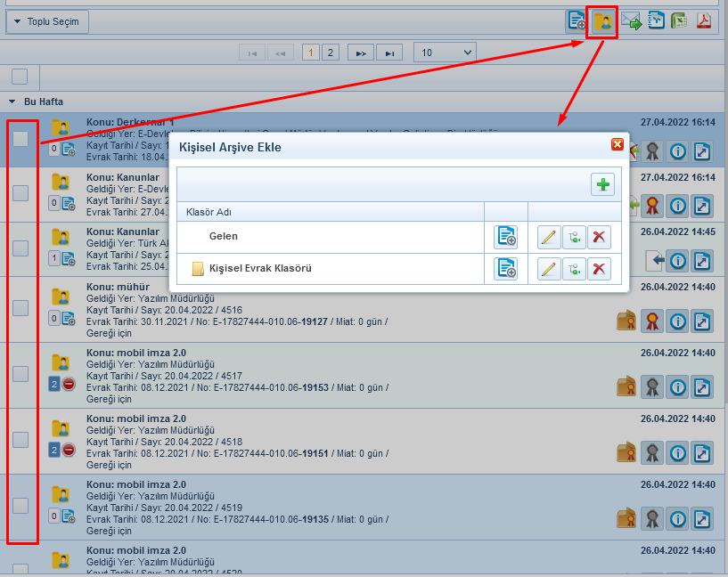Screen dimensions: 728x577
Task: Go to the next page
Action: pyautogui.click(x=360, y=53)
